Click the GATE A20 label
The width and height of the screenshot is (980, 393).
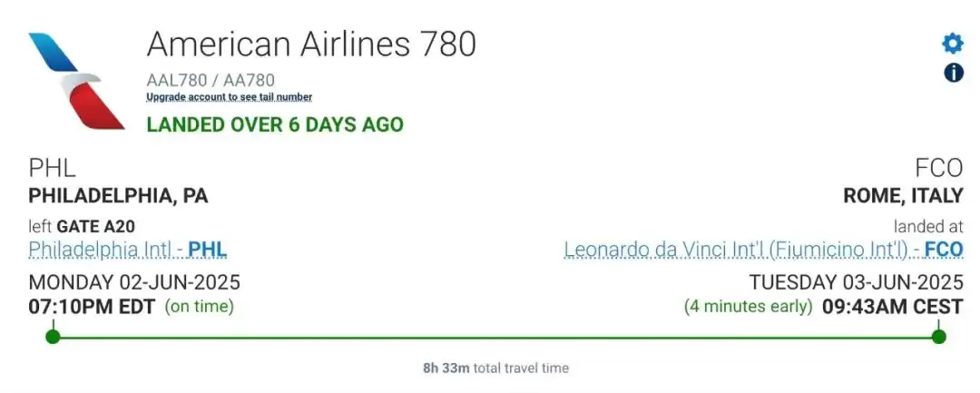click(x=95, y=226)
